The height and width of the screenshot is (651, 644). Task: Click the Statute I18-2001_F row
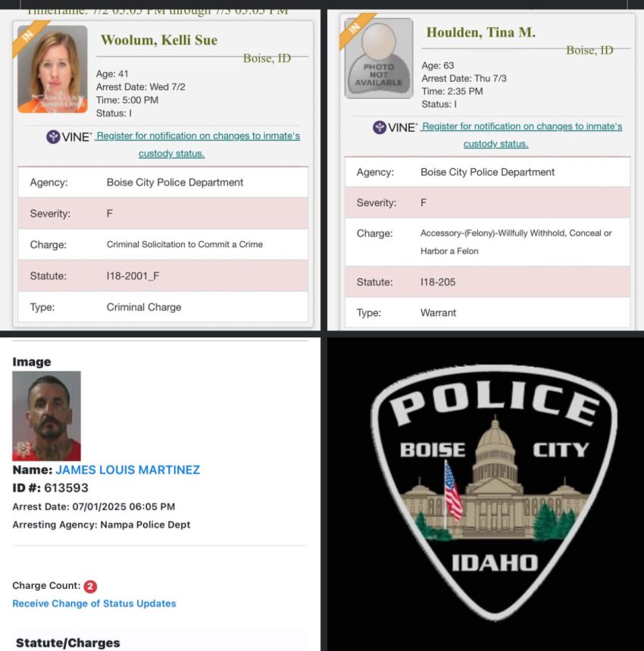tap(163, 276)
